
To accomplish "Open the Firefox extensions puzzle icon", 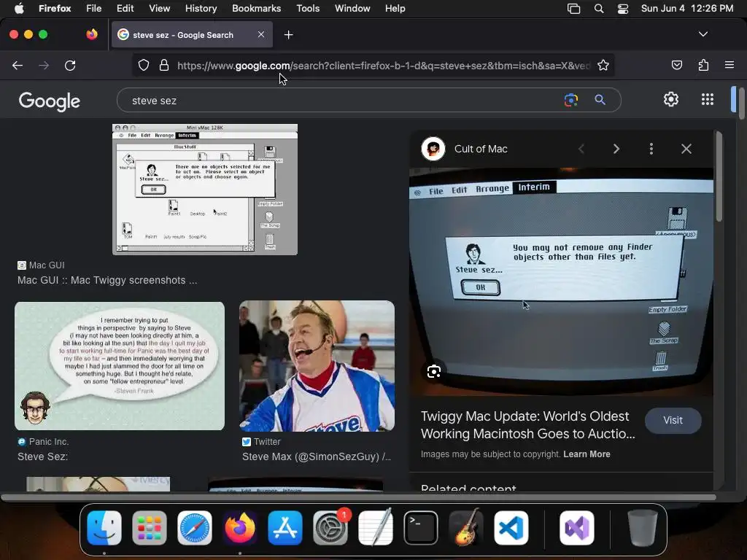I will click(703, 65).
